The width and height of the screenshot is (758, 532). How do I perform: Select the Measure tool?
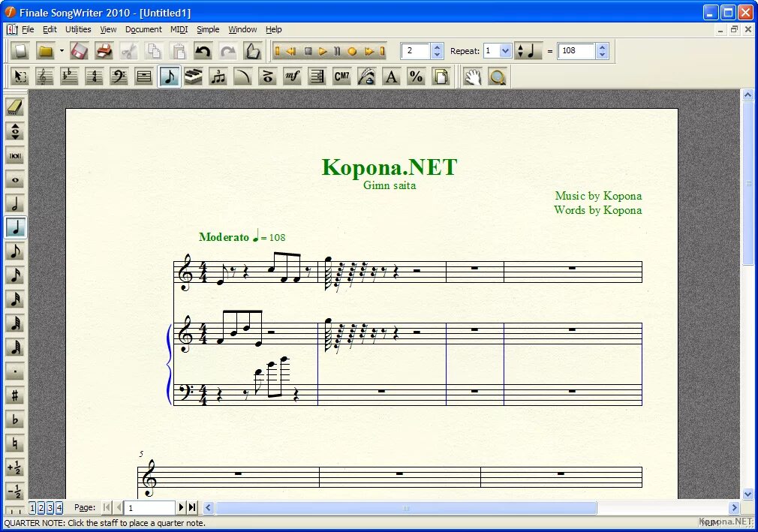[x=144, y=77]
